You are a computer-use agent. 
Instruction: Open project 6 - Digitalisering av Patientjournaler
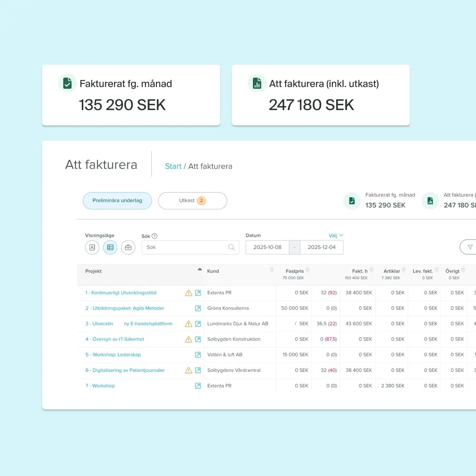coord(125,370)
